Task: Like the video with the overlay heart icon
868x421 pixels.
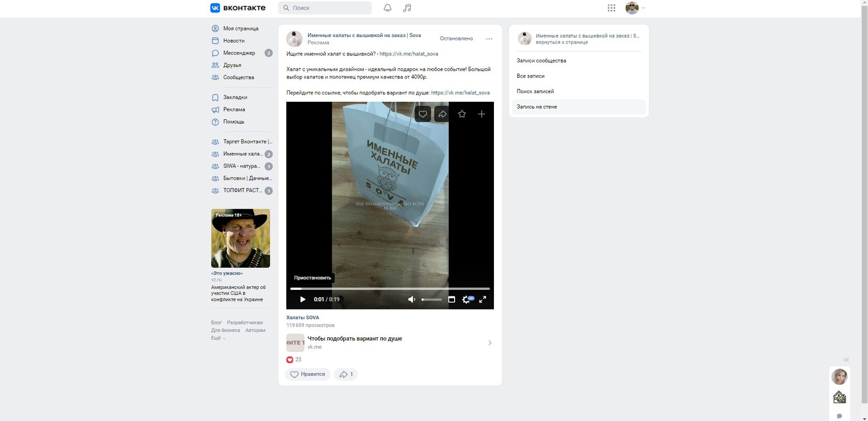Action: click(423, 114)
